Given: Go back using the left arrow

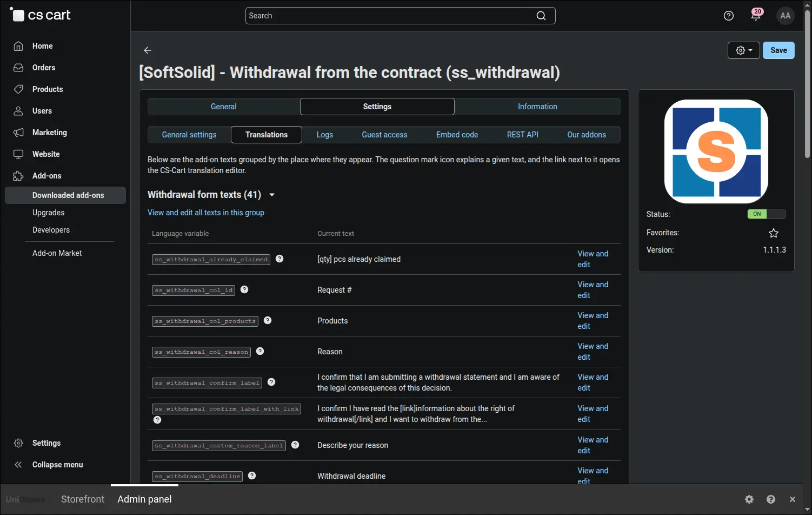Looking at the screenshot, I should (x=148, y=50).
